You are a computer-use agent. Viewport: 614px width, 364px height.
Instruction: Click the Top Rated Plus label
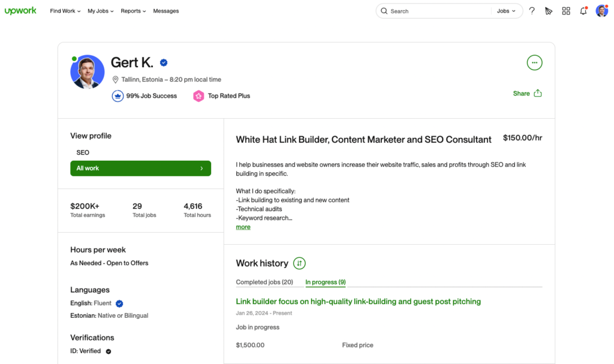pyautogui.click(x=228, y=96)
